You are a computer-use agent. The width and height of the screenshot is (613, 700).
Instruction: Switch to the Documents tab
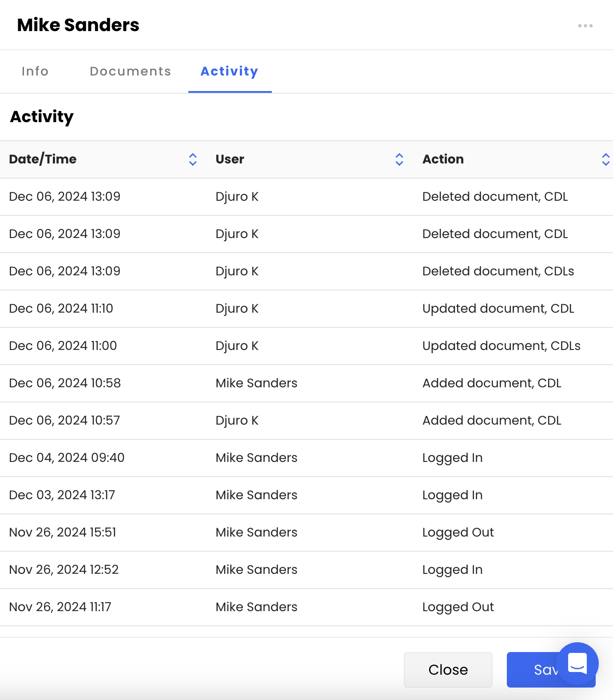130,71
